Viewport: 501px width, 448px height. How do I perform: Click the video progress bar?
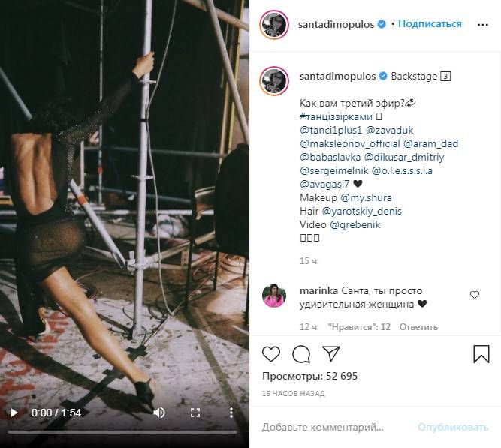pyautogui.click(x=125, y=431)
